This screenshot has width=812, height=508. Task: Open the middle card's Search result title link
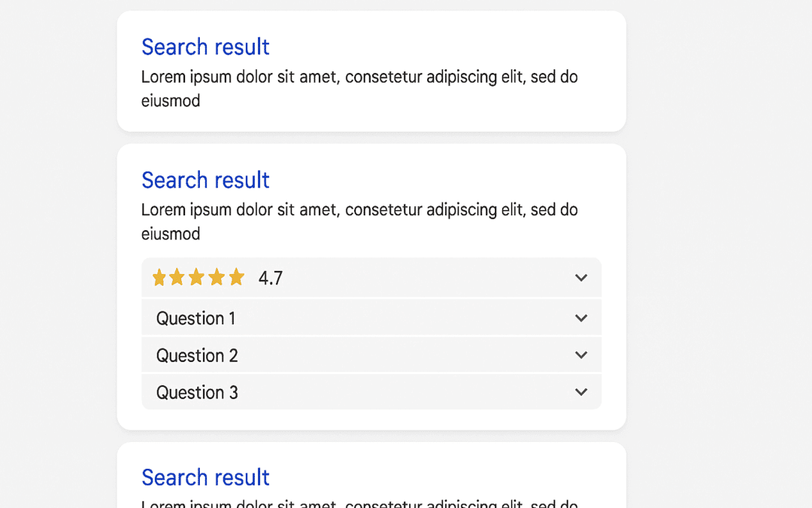point(205,180)
